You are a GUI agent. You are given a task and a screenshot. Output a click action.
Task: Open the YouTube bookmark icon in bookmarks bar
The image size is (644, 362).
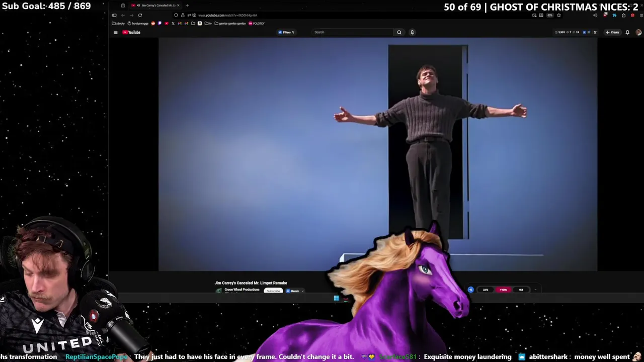167,23
